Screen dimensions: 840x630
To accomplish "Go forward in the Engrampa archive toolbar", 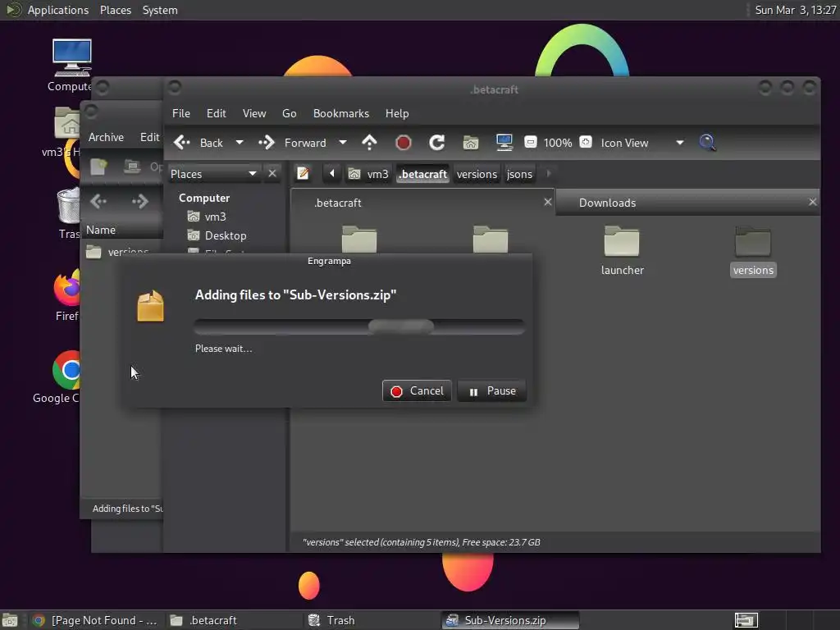I will 140,202.
